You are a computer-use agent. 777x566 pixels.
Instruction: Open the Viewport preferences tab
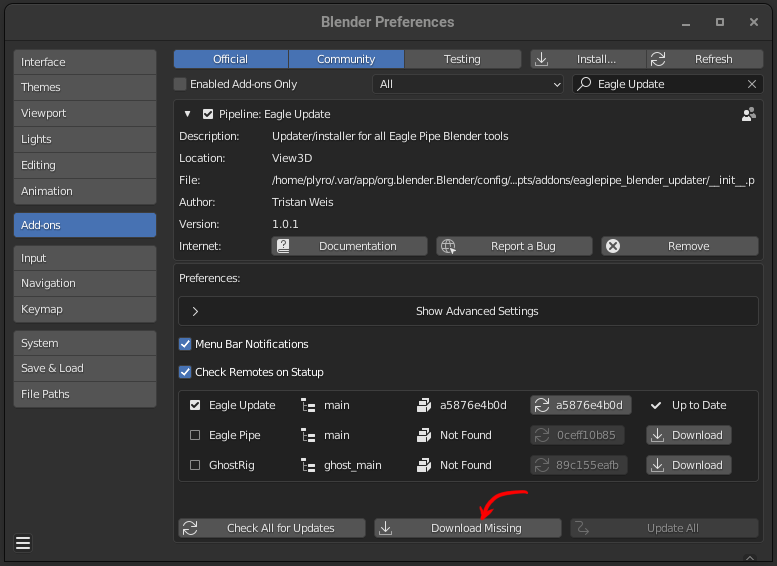tap(85, 113)
